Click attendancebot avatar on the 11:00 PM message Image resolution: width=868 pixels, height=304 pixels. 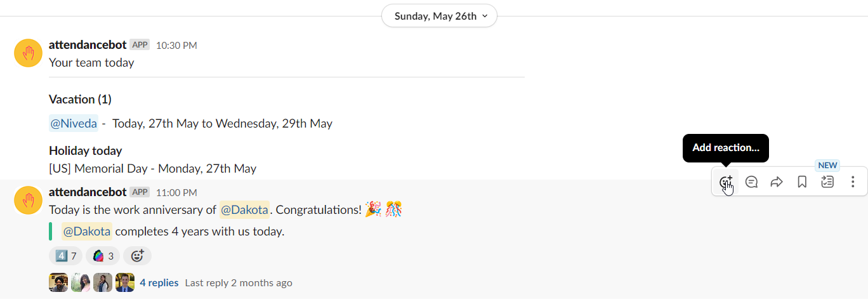(29, 201)
